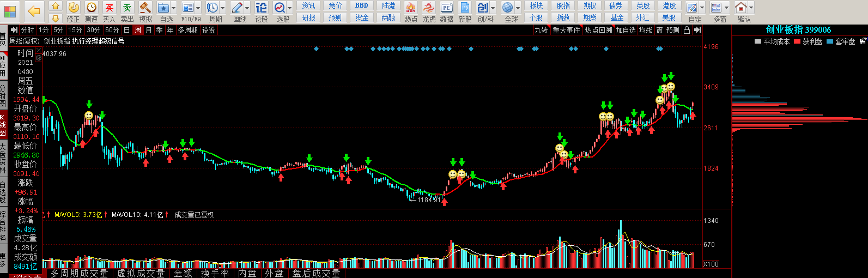Click the 创业板指 399006 title
The image size is (868, 278).
798,30
